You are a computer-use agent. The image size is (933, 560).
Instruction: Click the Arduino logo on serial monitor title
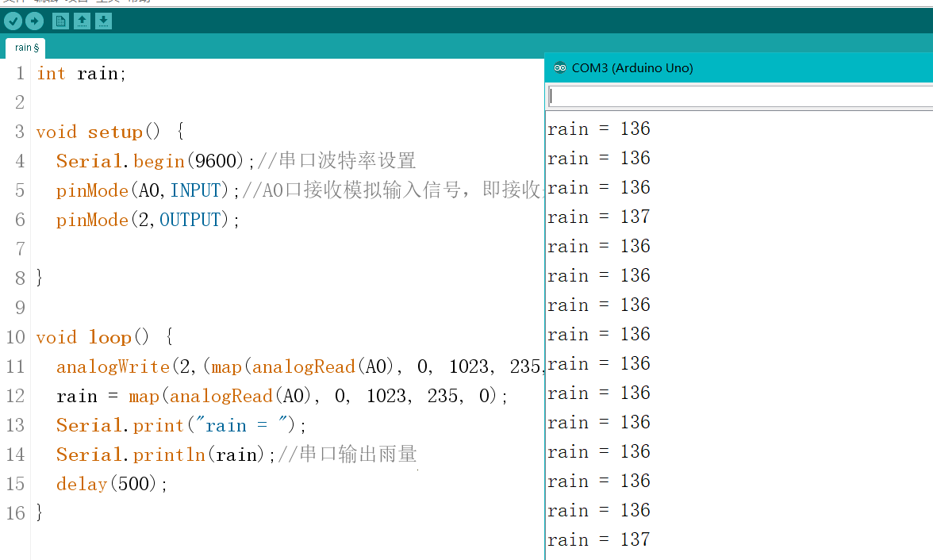[561, 68]
